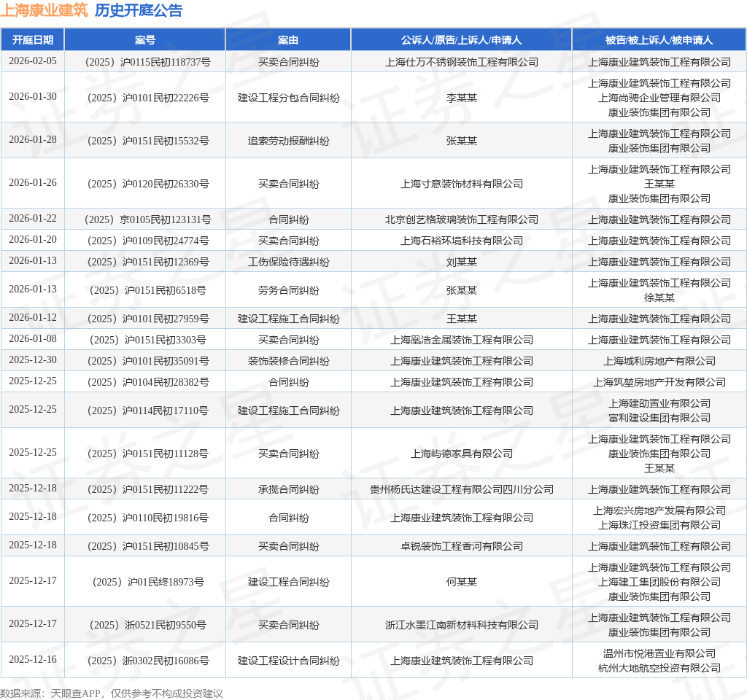The width and height of the screenshot is (747, 700).
Task: Click the date 2026-01-22
Action: tap(32, 218)
